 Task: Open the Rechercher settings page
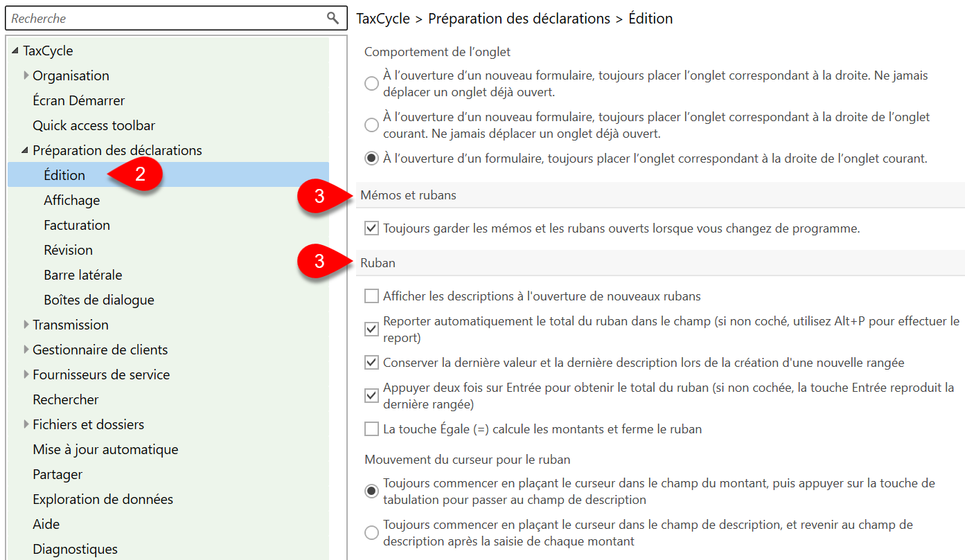[65, 399]
